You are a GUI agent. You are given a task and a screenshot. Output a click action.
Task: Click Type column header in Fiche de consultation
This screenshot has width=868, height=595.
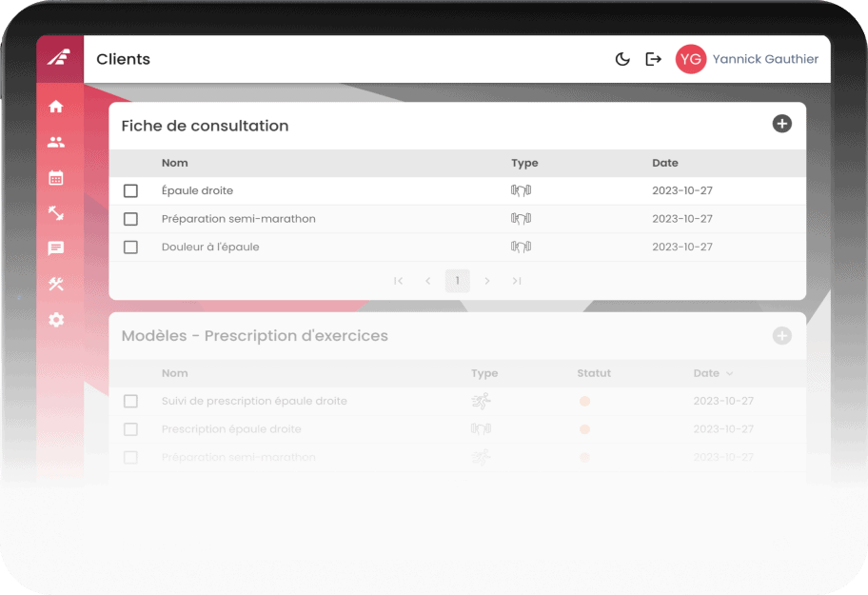[524, 163]
